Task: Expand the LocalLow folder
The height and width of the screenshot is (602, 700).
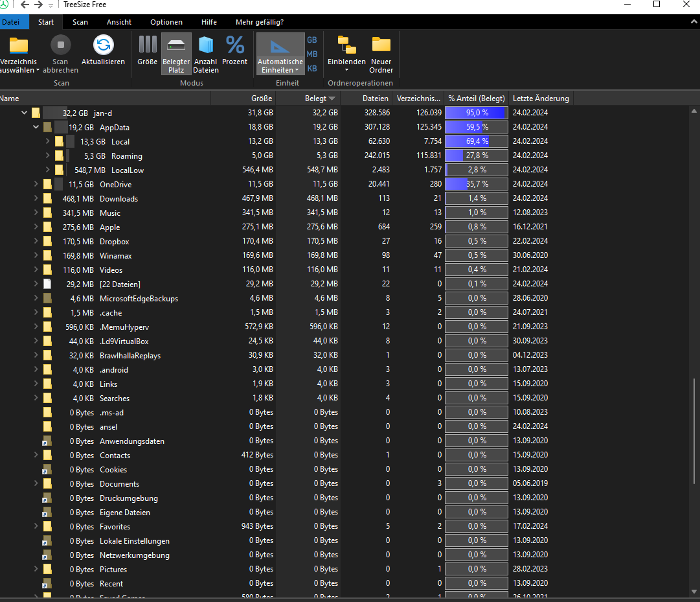Action: point(47,170)
